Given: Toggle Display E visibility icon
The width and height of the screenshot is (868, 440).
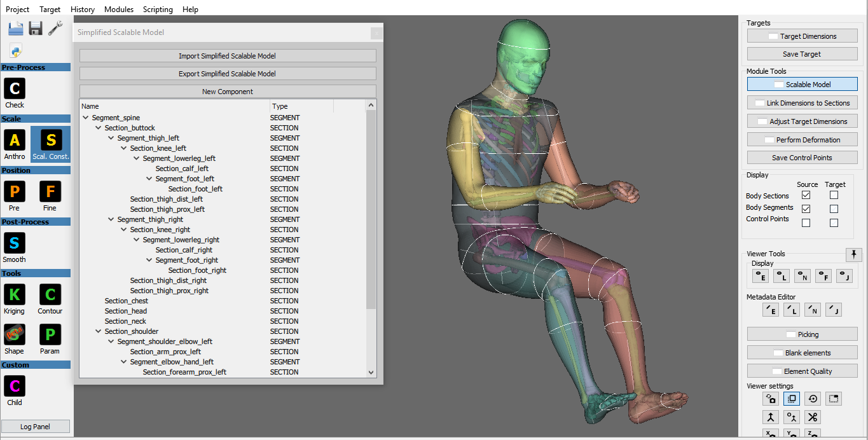Looking at the screenshot, I should [761, 276].
